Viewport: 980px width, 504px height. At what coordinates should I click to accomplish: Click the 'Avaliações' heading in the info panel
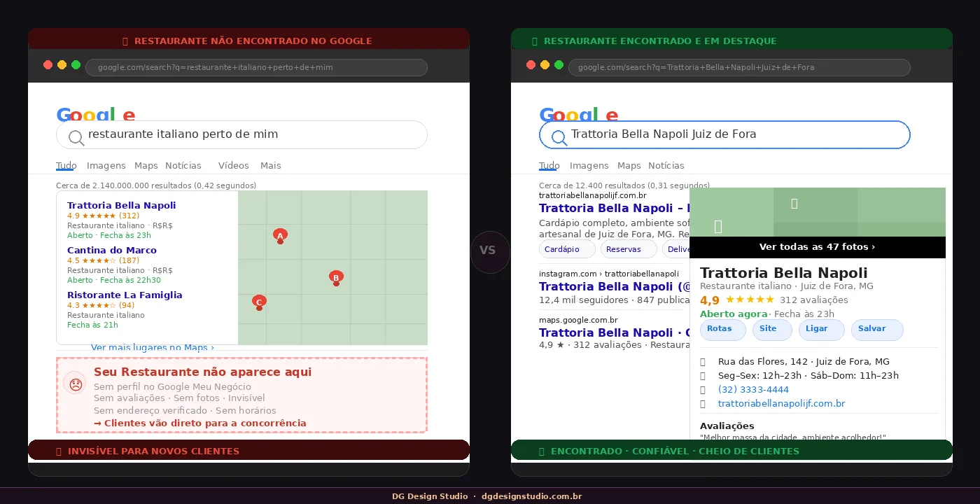point(727,426)
